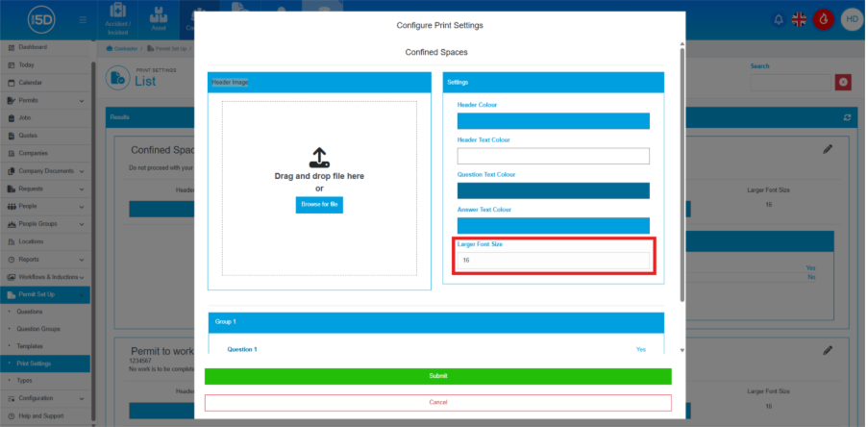Click the Results refresh icon
868x427 pixels.
[x=847, y=117]
